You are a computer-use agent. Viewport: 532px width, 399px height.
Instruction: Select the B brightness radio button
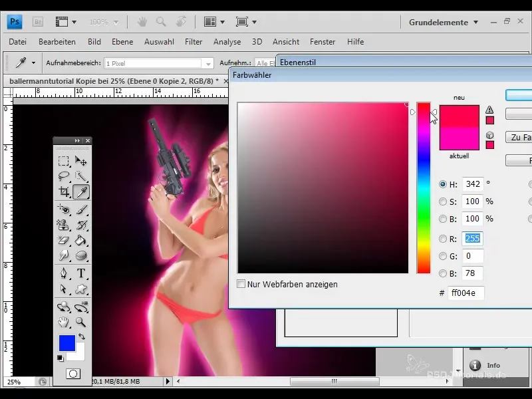(x=443, y=219)
